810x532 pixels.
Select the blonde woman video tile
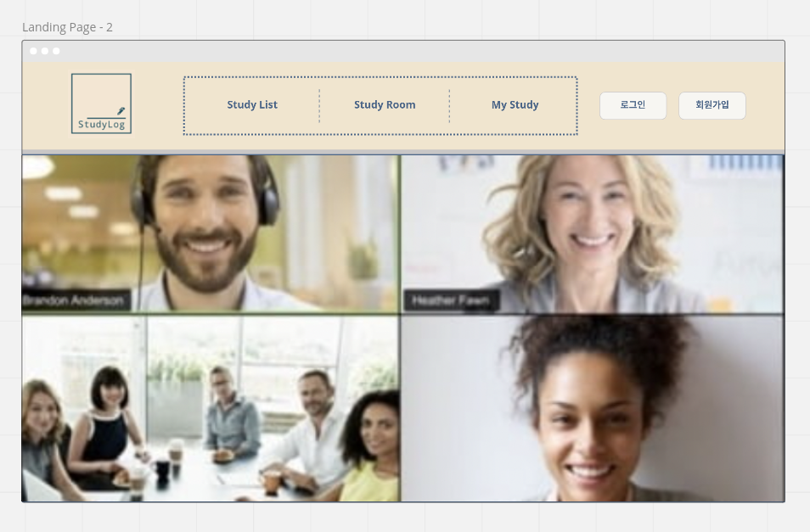pos(593,233)
